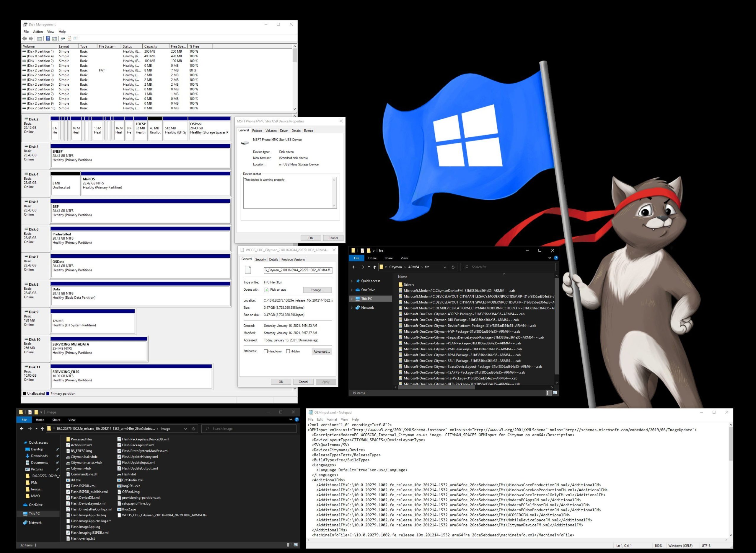
Task: Switch to Volumes tab in USB Device Properties
Action: tap(271, 131)
